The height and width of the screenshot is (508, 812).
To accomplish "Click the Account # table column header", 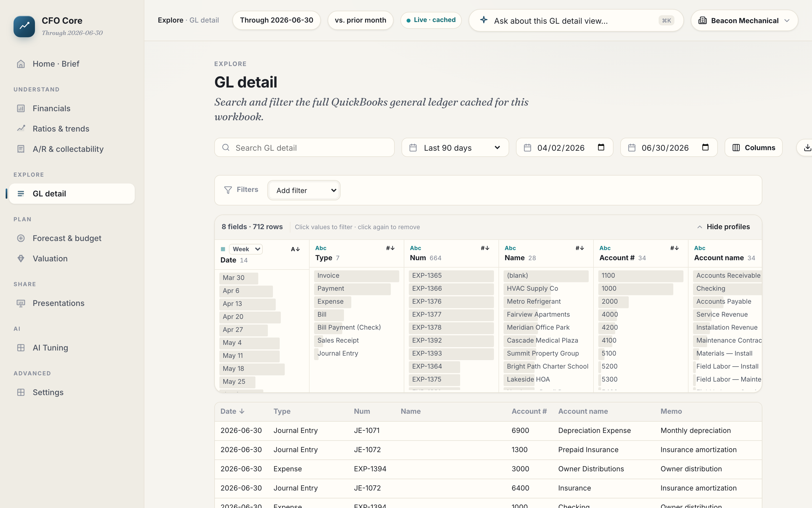I will [x=529, y=411].
